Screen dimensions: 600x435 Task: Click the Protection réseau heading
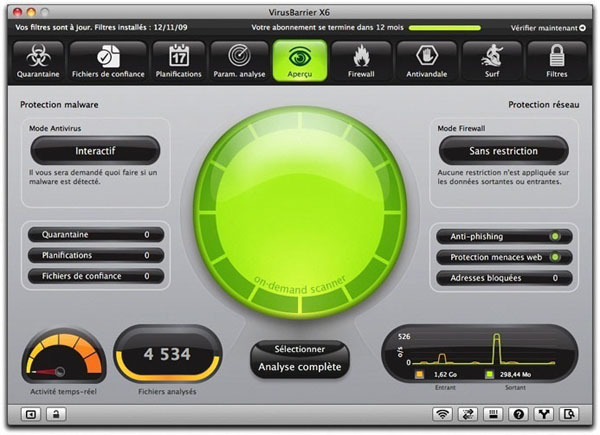544,104
